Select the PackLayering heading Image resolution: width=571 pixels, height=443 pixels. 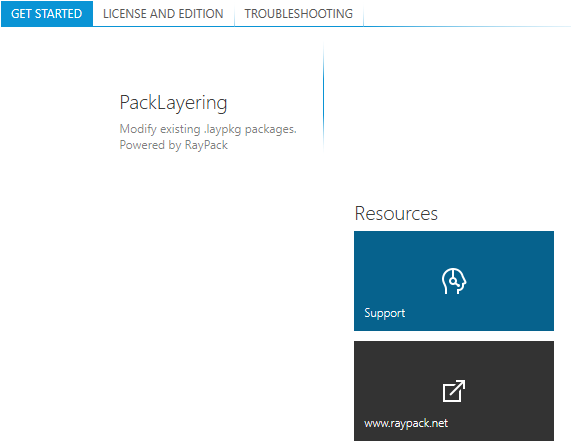coord(173,103)
